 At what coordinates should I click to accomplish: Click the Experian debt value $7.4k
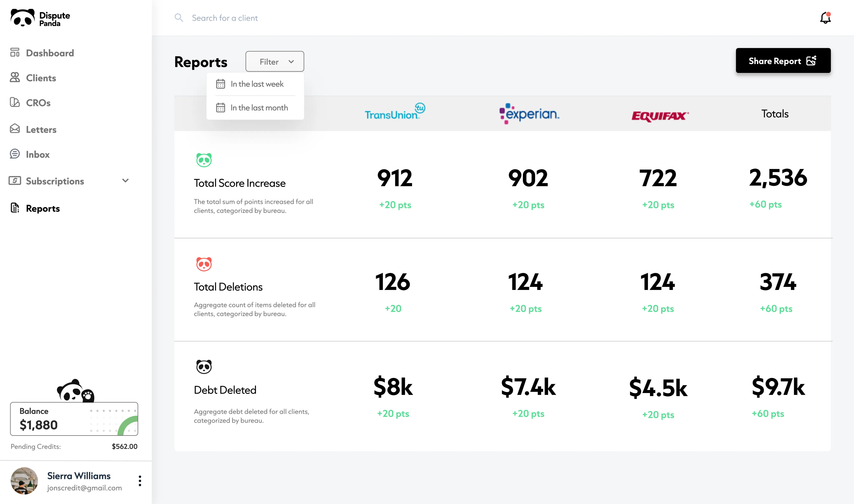(528, 386)
